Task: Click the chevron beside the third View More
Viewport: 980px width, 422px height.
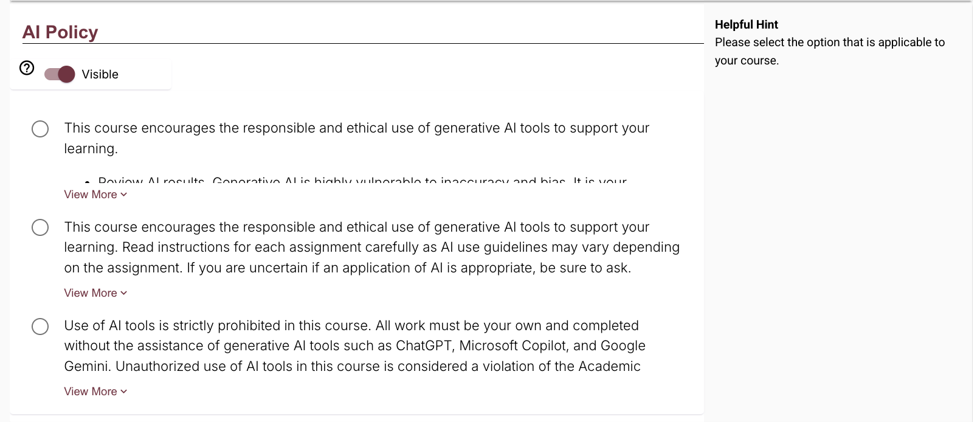Action: point(124,392)
